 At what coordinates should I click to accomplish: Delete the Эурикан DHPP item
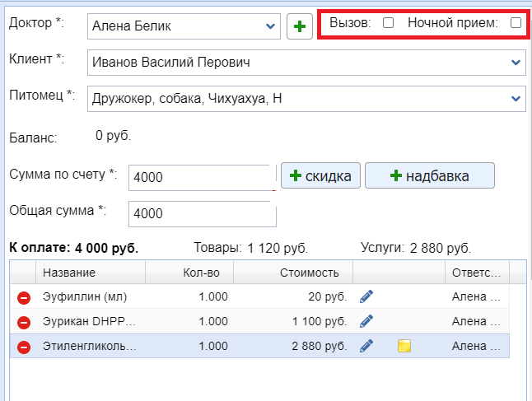pyautogui.click(x=24, y=322)
